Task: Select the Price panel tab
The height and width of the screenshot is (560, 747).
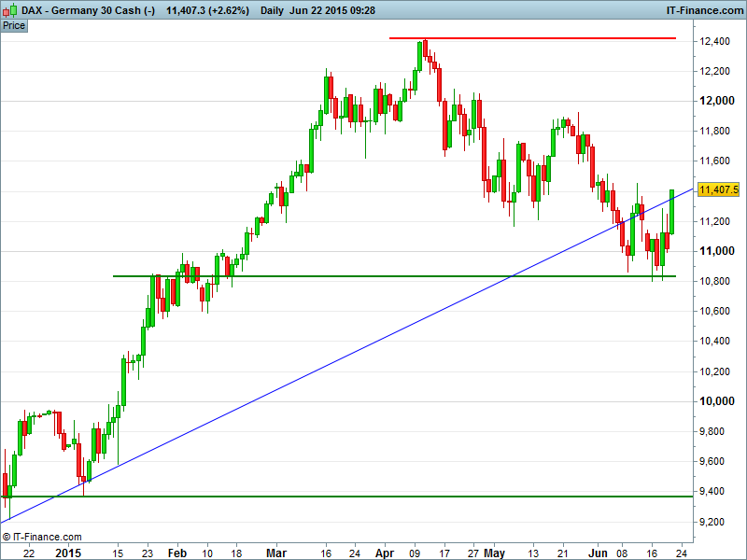Action: coord(14,25)
